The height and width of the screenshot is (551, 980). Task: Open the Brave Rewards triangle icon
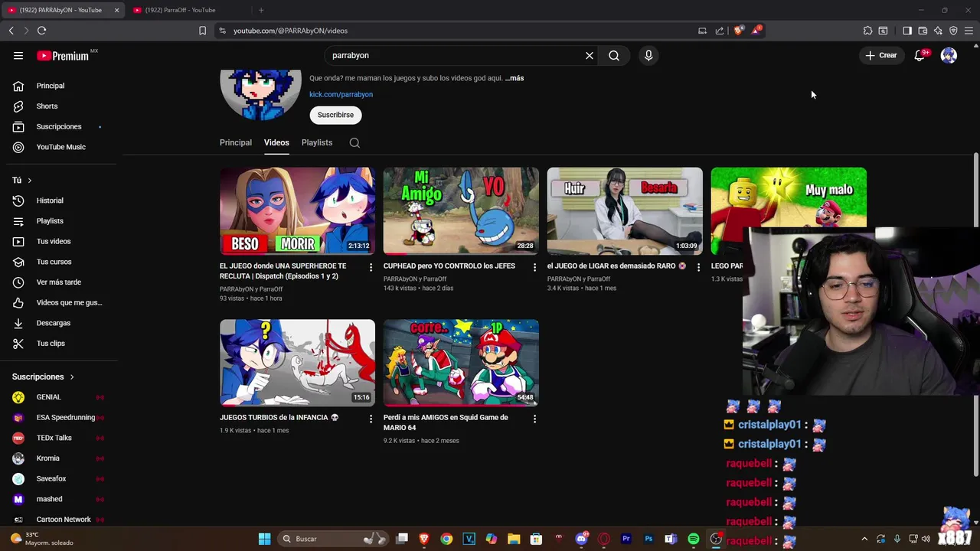point(756,31)
